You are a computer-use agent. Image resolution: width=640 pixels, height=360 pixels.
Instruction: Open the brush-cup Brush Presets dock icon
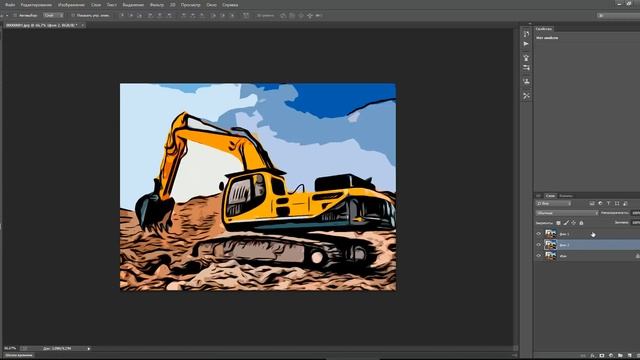(526, 58)
